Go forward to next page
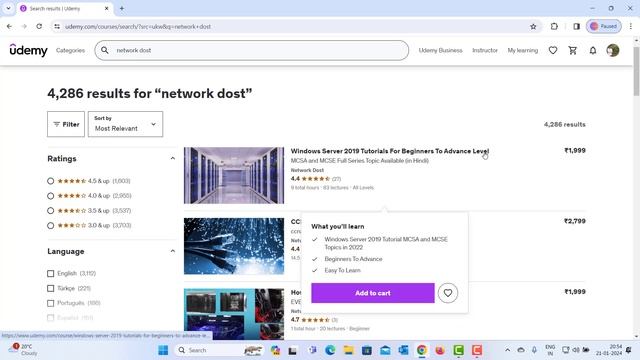Image resolution: width=640 pixels, height=360 pixels. (x=24, y=27)
